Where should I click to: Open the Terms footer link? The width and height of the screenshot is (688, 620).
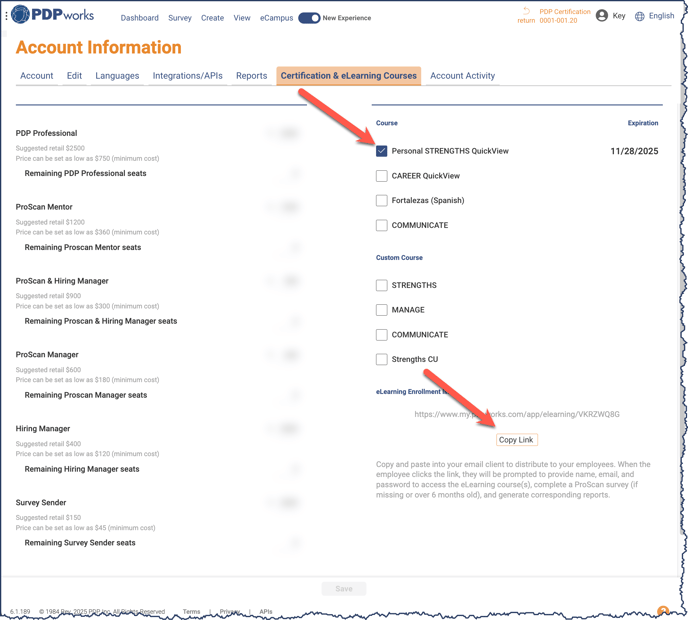click(x=191, y=612)
